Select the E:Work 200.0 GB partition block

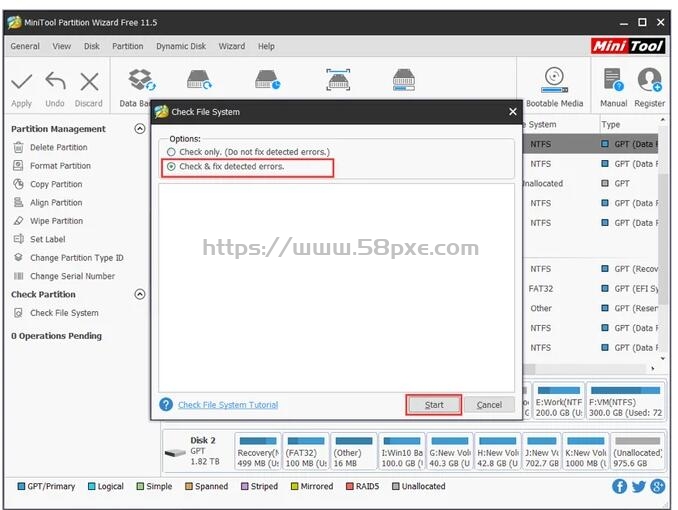pyautogui.click(x=558, y=401)
